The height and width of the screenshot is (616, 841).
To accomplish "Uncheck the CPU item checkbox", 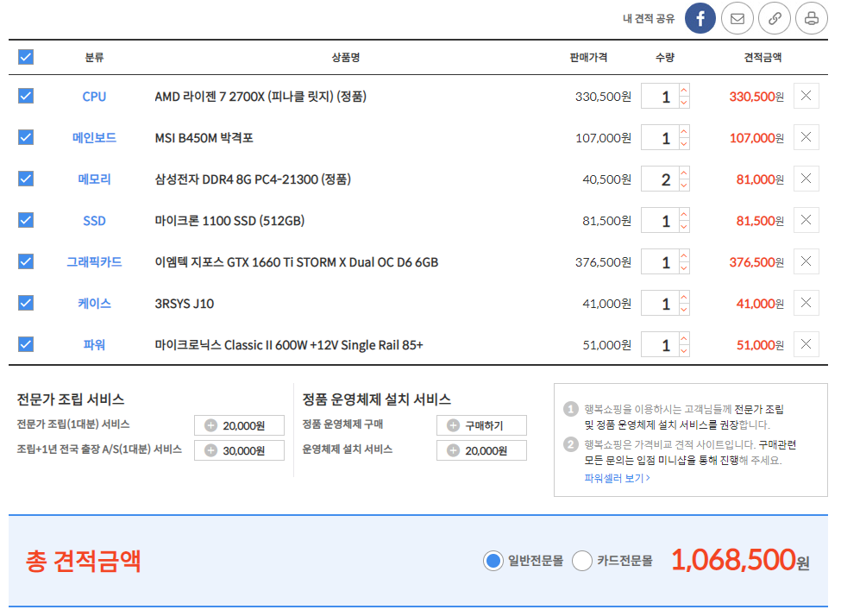I will click(x=26, y=96).
